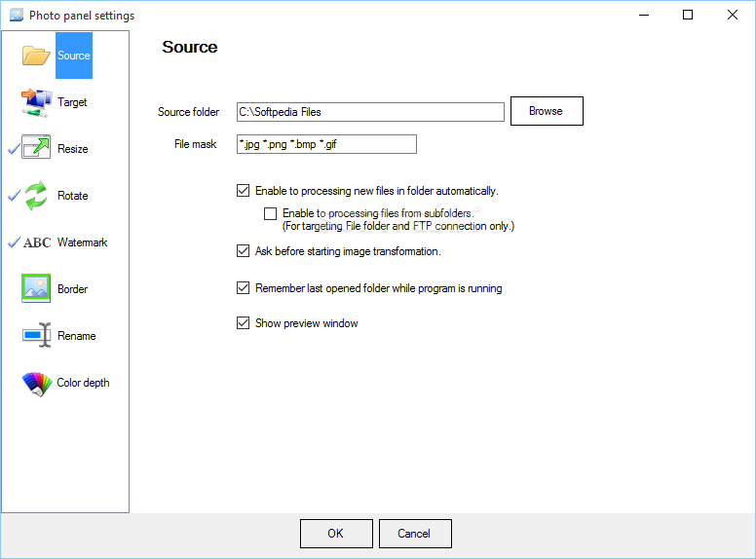Viewport: 756px width, 559px height.
Task: Open the Rename section label
Action: [x=77, y=336]
